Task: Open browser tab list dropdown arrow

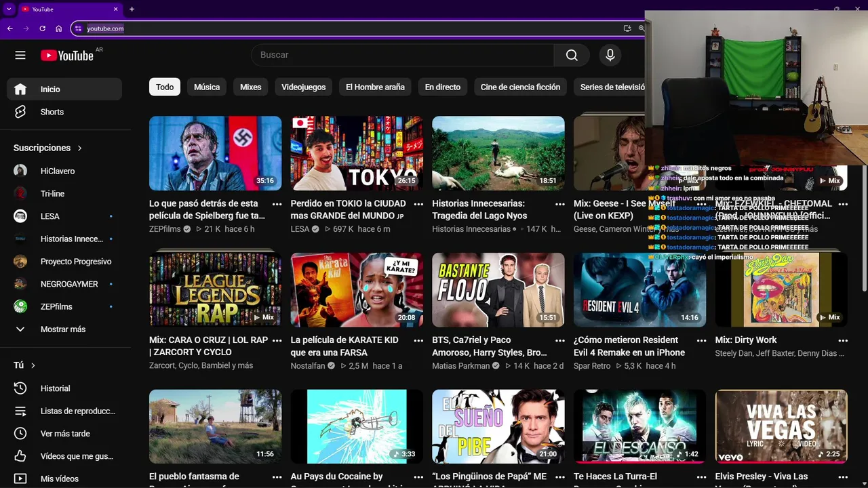Action: [x=8, y=9]
